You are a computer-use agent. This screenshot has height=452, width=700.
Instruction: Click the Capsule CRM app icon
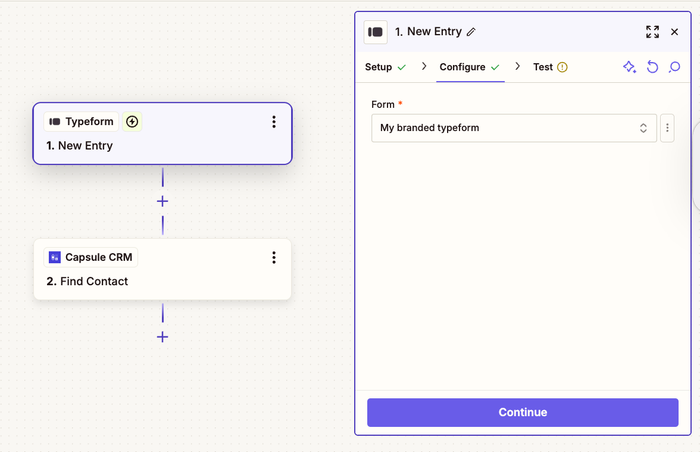click(55, 257)
